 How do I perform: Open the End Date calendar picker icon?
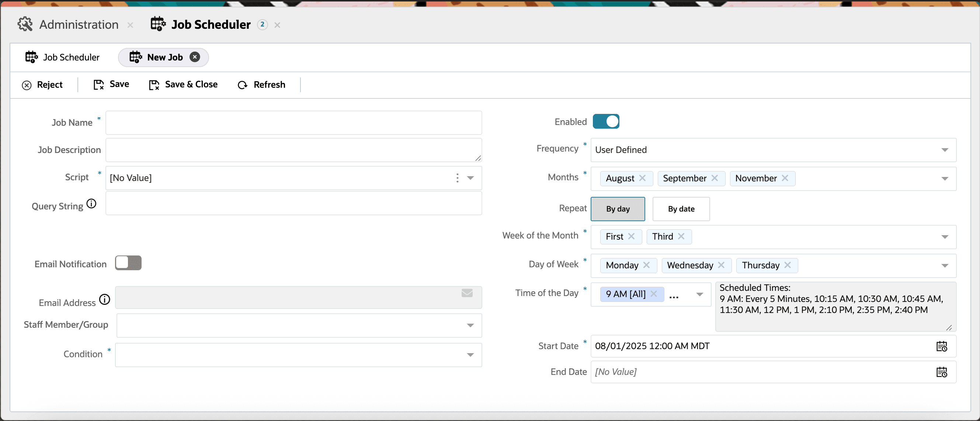tap(941, 372)
